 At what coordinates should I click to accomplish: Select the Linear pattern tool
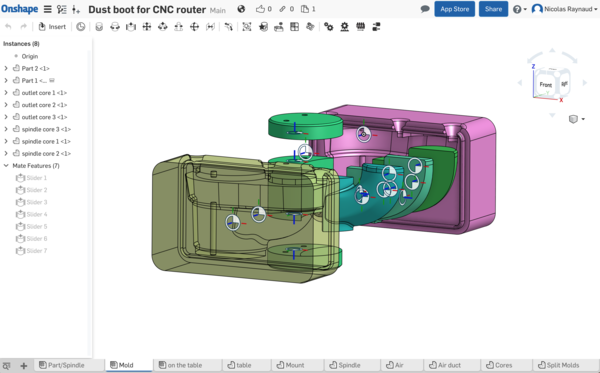(295, 27)
